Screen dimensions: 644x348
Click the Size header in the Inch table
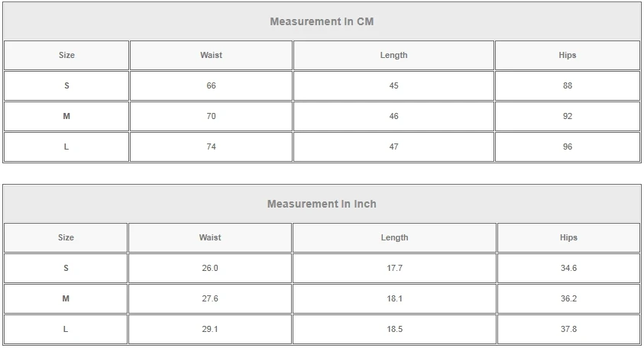(x=66, y=237)
